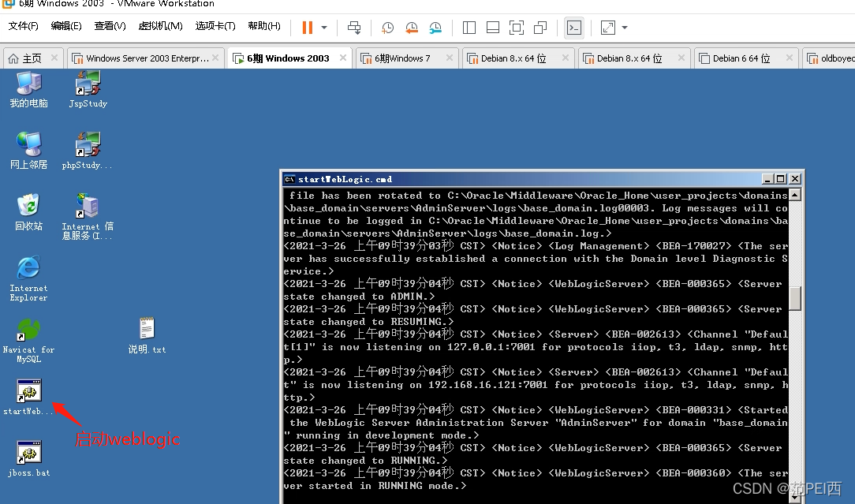Take a snapshot of this virtual machine
Viewport: 855px width, 504px height.
coord(388,28)
